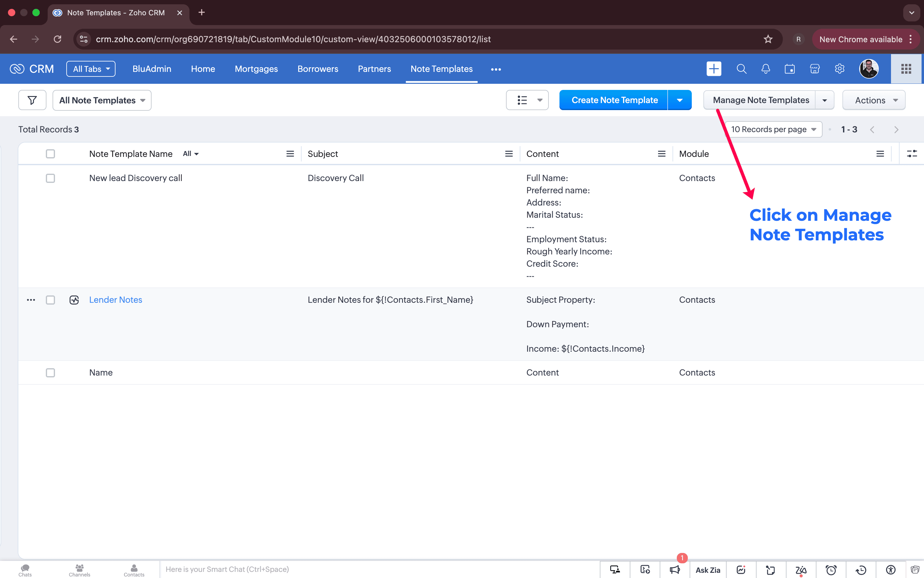Open the notifications bell

pyautogui.click(x=765, y=69)
